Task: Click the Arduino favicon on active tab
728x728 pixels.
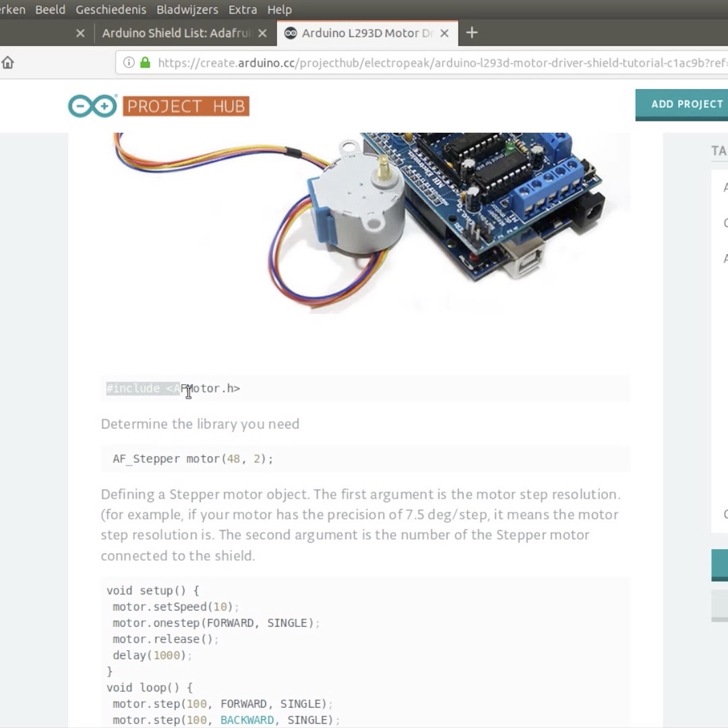Action: 291,33
